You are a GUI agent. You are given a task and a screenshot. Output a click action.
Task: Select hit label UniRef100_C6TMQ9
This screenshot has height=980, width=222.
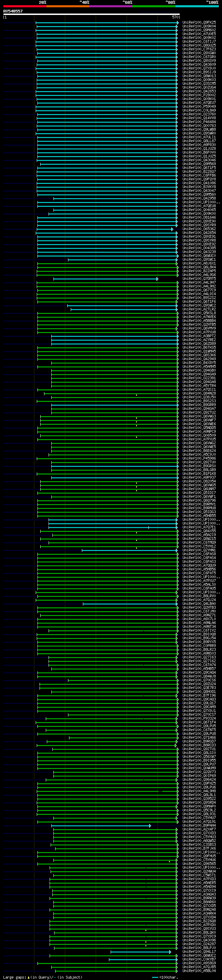(199, 543)
